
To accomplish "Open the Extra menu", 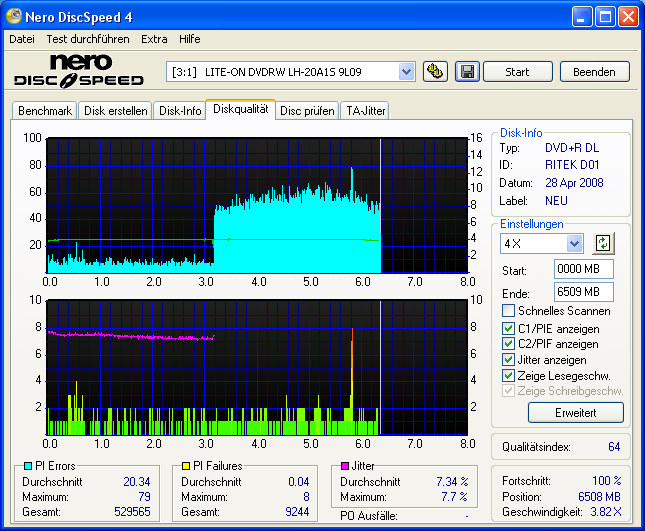I will point(154,39).
